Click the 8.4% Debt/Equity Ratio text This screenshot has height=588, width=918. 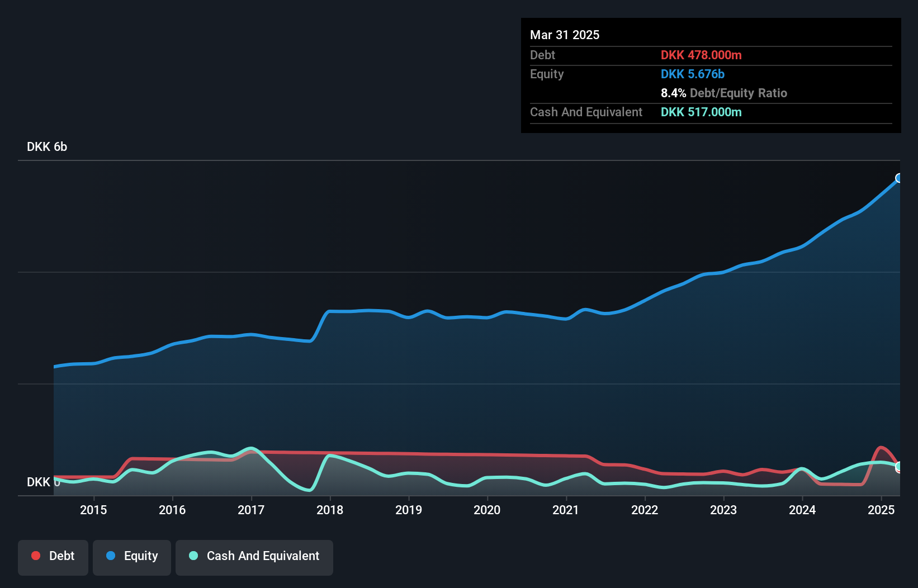724,93
